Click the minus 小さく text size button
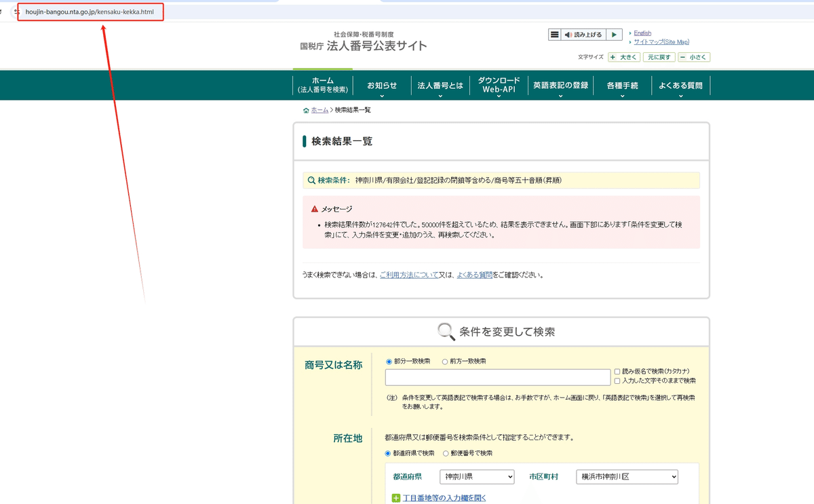The image size is (814, 504). pos(694,57)
